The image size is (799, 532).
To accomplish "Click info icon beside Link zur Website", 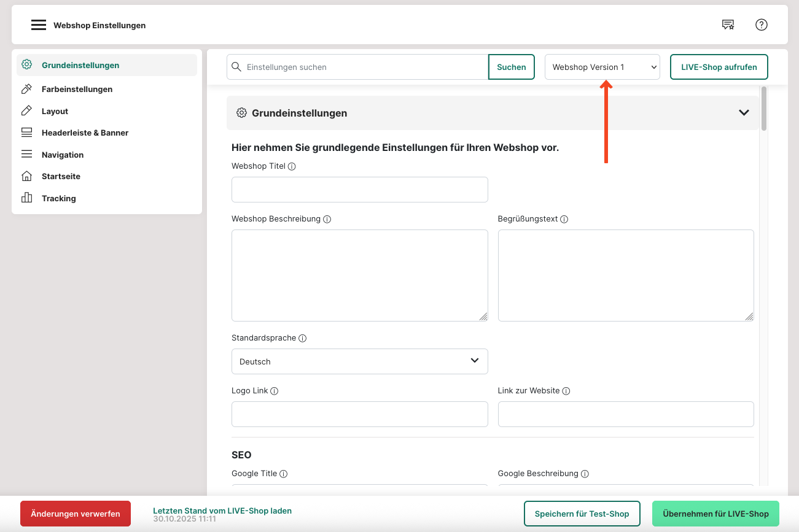I will 566,391.
